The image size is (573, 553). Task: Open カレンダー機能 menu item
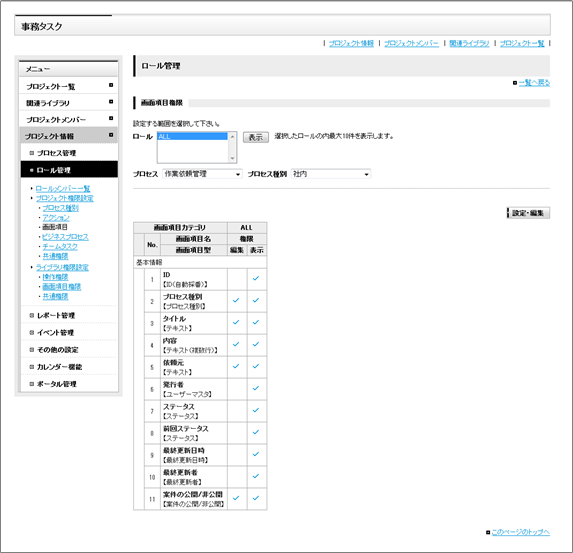pos(59,367)
